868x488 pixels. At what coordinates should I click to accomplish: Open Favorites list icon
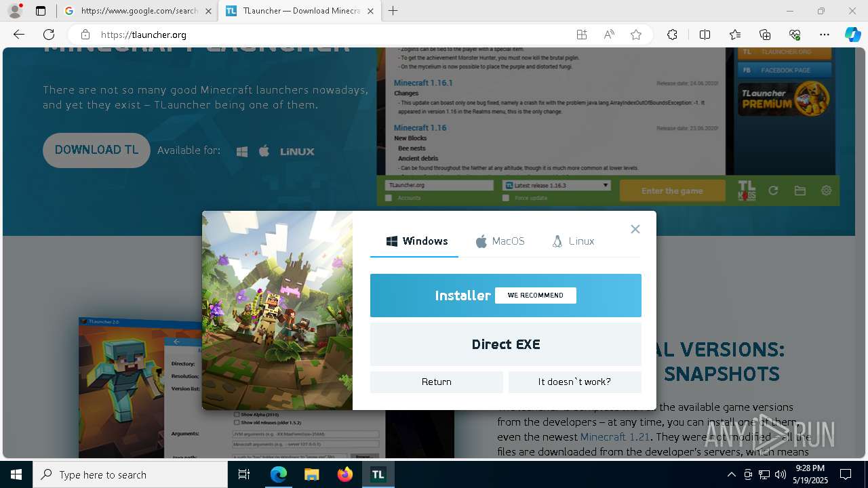(735, 35)
